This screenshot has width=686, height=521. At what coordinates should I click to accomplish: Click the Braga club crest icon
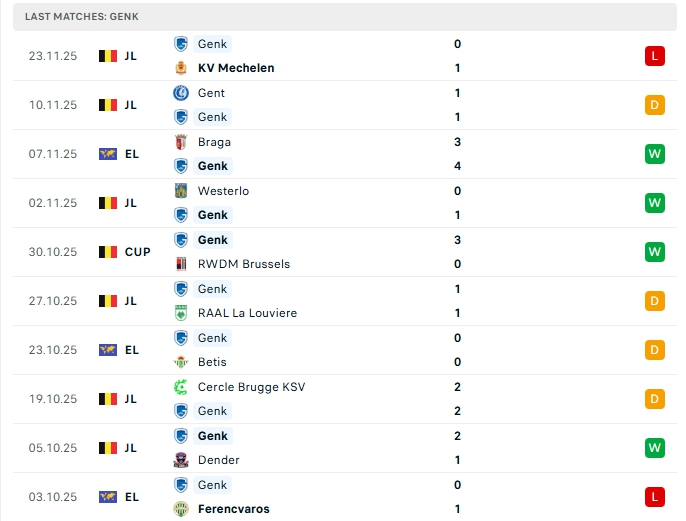[181, 142]
